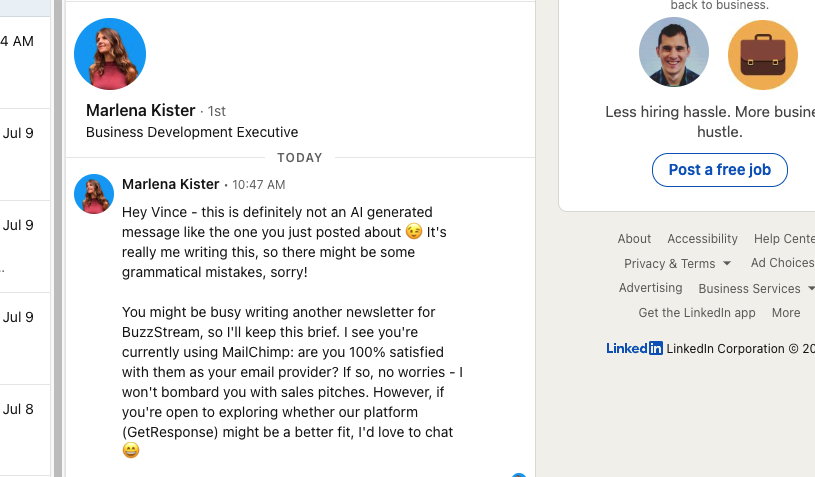The width and height of the screenshot is (815, 477).
Task: Click the winking emoji in the message
Action: tap(414, 232)
